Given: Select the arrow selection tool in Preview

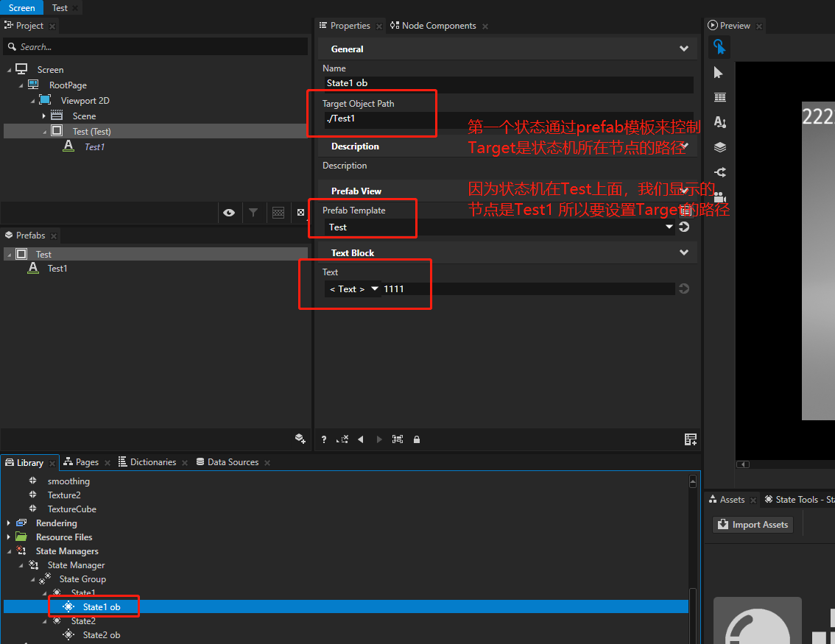Looking at the screenshot, I should pos(719,72).
